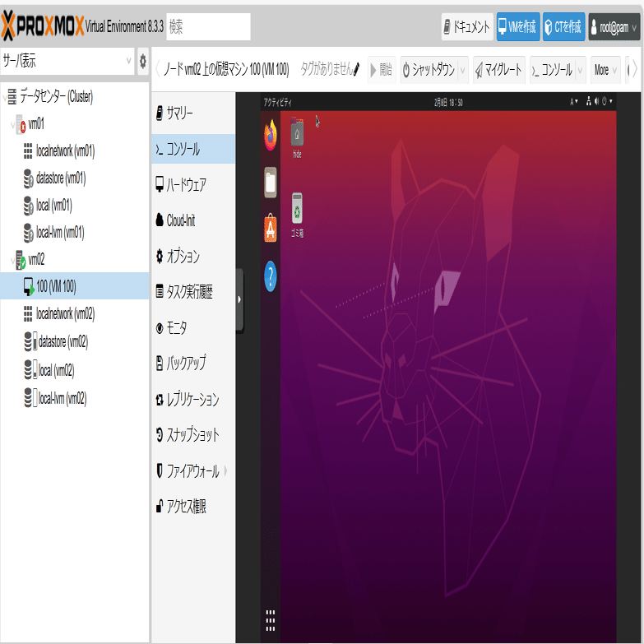Click the ゴミ箱 trash desktop icon
Image resolution: width=644 pixels, height=644 pixels.
click(x=298, y=215)
